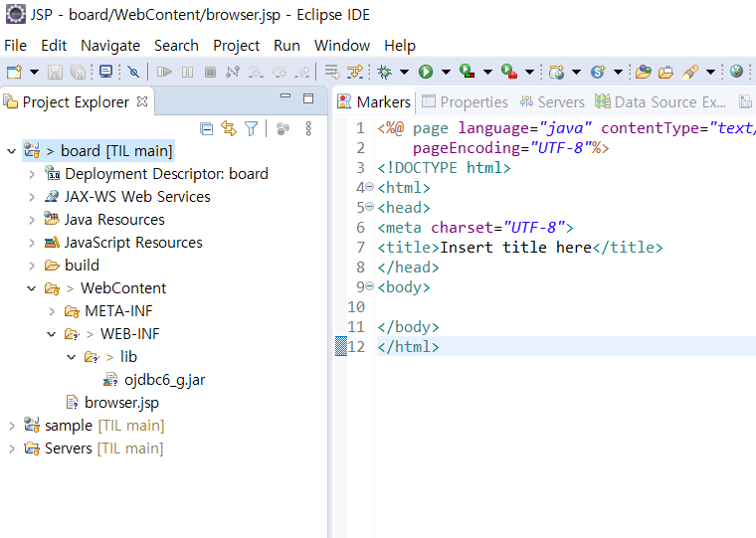756x538 pixels.
Task: Click Collapse All in Project Explorer
Action: click(x=206, y=129)
